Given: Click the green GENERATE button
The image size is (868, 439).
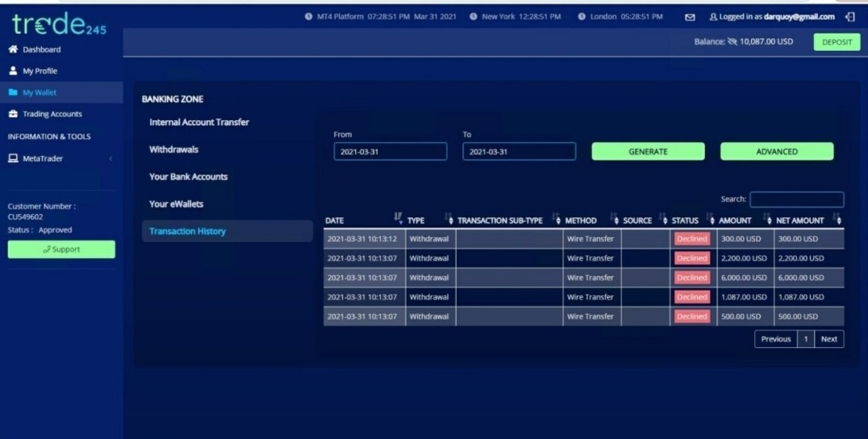Looking at the screenshot, I should click(x=649, y=152).
